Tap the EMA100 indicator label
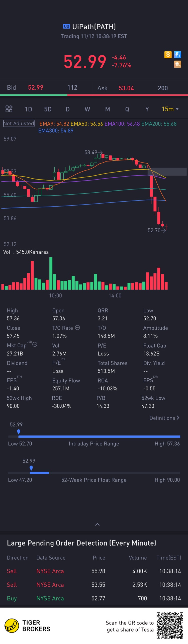The image size is (188, 644). (122, 124)
